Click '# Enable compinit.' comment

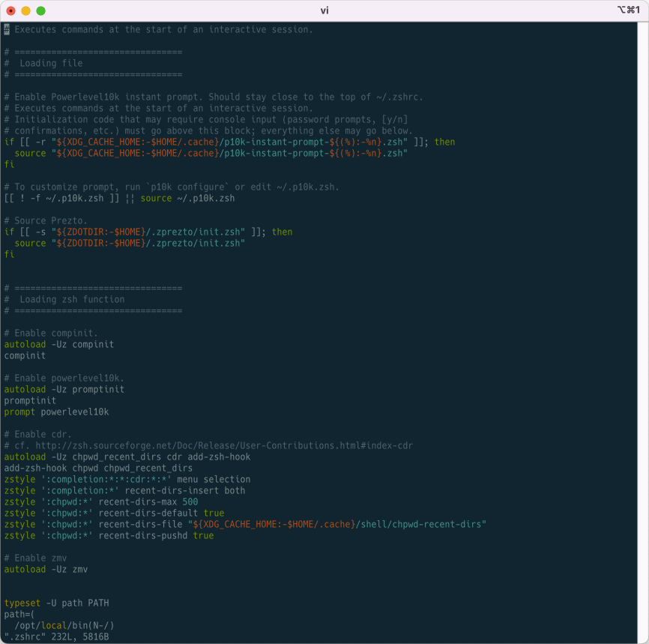[51, 334]
